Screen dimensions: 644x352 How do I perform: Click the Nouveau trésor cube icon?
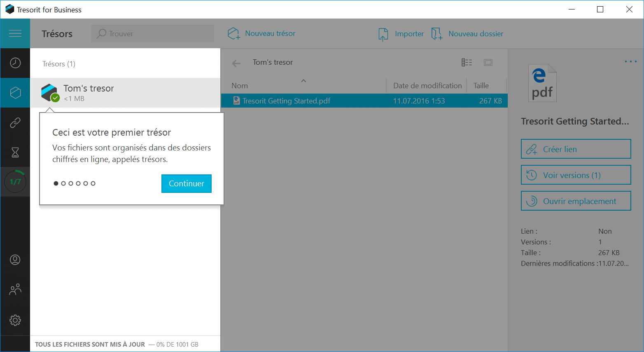pyautogui.click(x=233, y=33)
